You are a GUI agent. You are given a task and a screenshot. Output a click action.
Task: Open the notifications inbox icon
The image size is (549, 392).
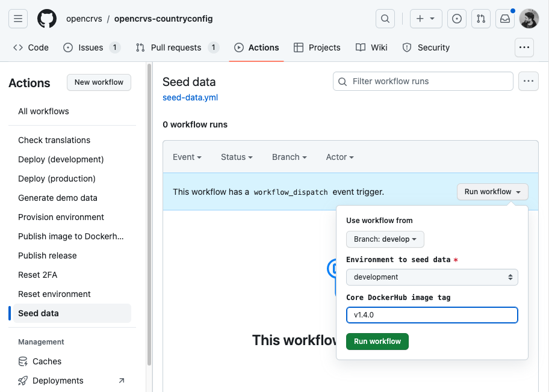[x=504, y=19]
